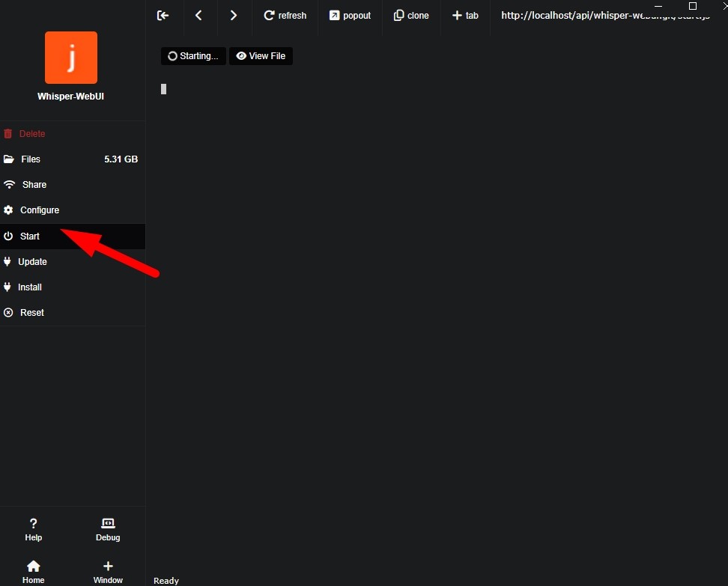The image size is (728, 586).
Task: Open the Files menu entry
Action: [73, 159]
